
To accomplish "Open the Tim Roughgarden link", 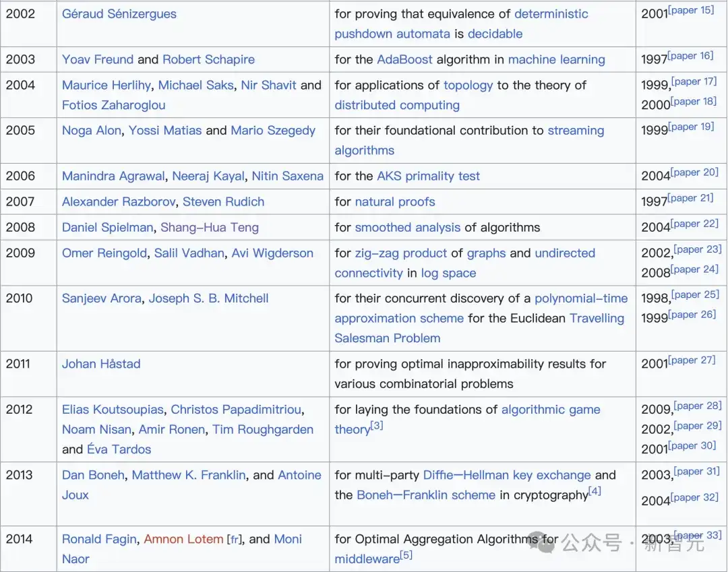I will [x=263, y=430].
